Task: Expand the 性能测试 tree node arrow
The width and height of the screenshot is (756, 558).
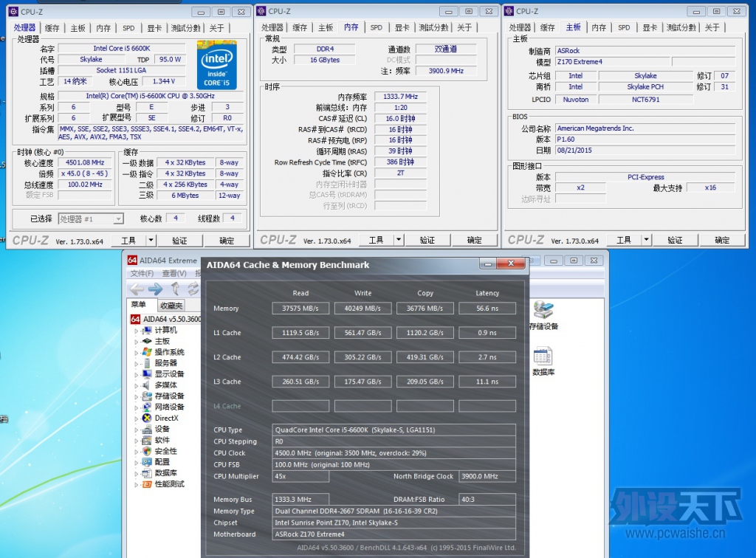Action: [137, 483]
